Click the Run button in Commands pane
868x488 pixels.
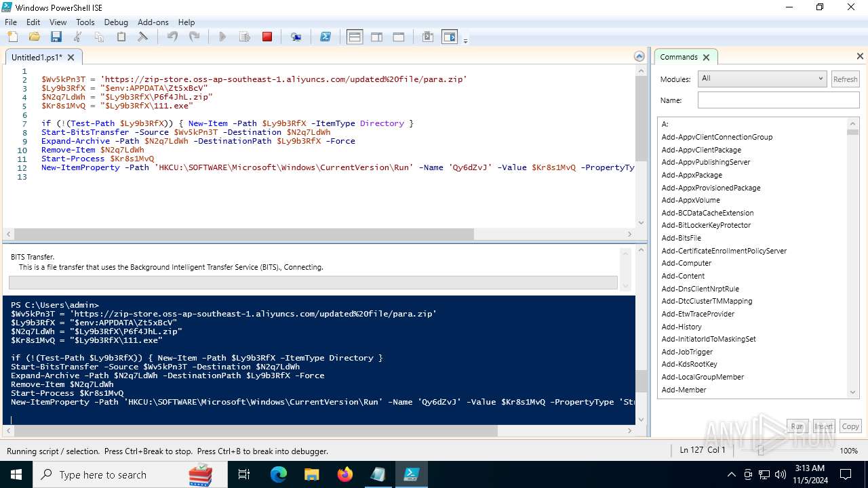tap(797, 426)
